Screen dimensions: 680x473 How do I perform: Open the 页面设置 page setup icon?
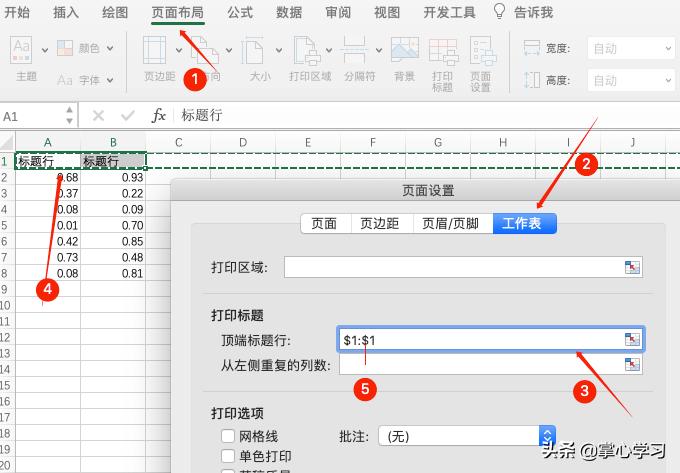[481, 51]
